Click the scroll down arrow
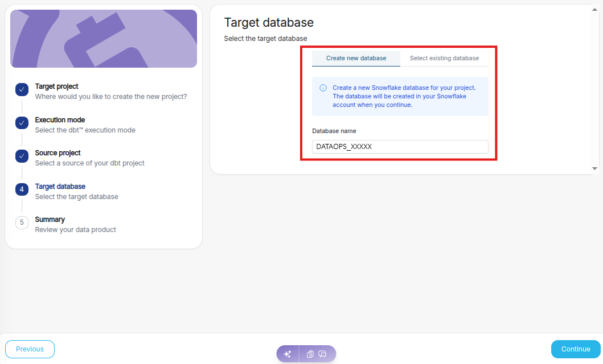The image size is (603, 364). tap(594, 168)
